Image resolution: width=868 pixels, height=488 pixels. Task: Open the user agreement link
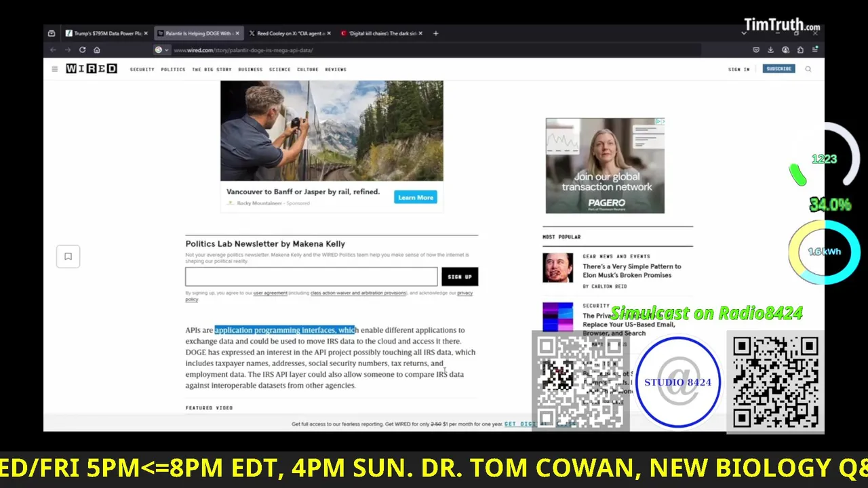(270, 293)
